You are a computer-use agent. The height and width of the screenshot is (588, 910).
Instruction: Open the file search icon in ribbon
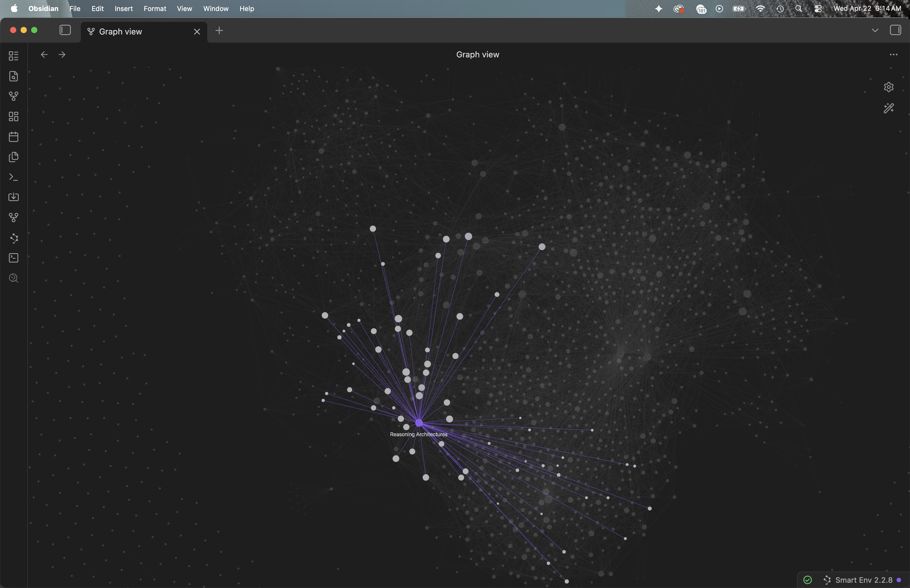[x=14, y=76]
